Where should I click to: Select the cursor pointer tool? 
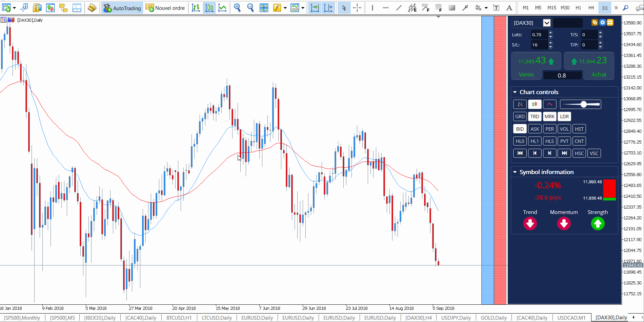pyautogui.click(x=344, y=7)
